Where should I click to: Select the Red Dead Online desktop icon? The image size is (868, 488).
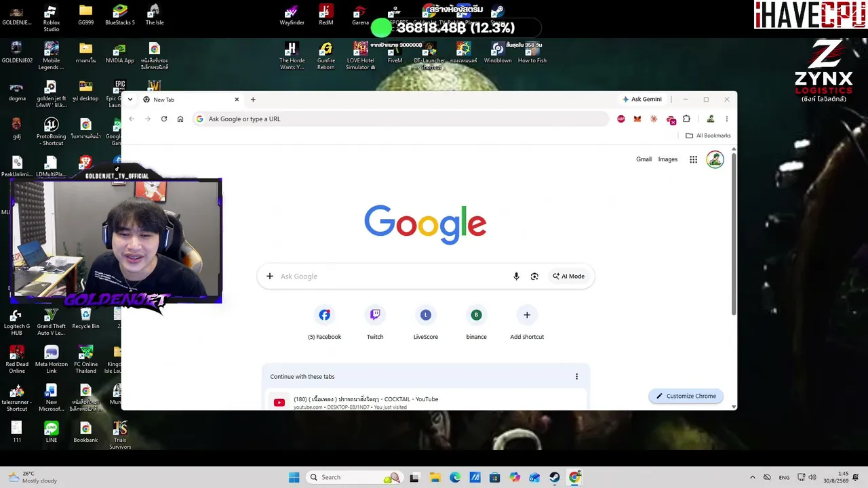pos(17,360)
